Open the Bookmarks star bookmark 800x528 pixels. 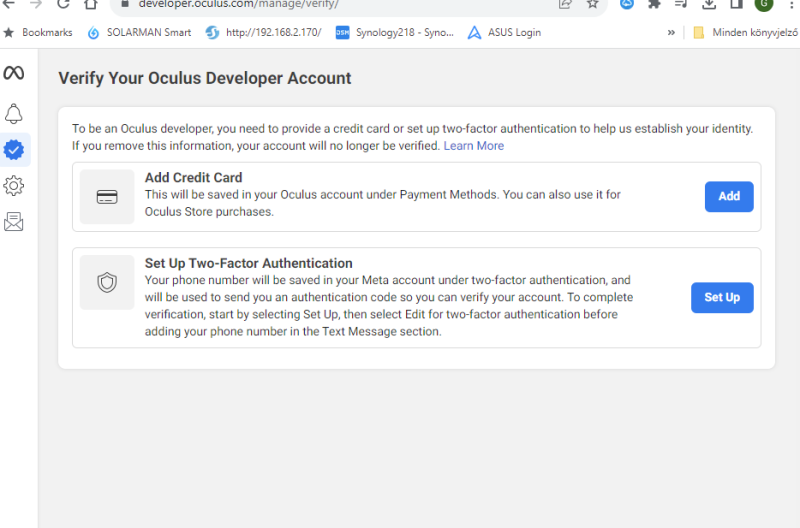tap(38, 32)
